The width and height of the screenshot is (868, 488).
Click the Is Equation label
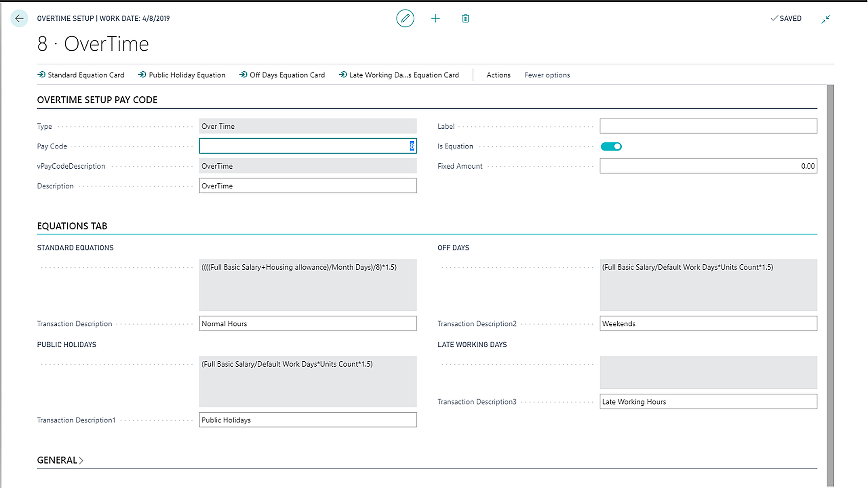pyautogui.click(x=455, y=146)
